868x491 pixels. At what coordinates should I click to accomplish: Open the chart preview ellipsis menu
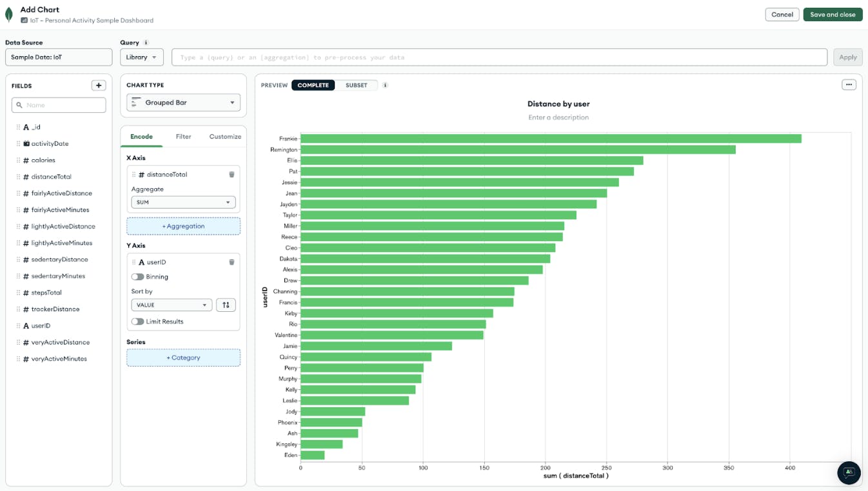point(849,84)
